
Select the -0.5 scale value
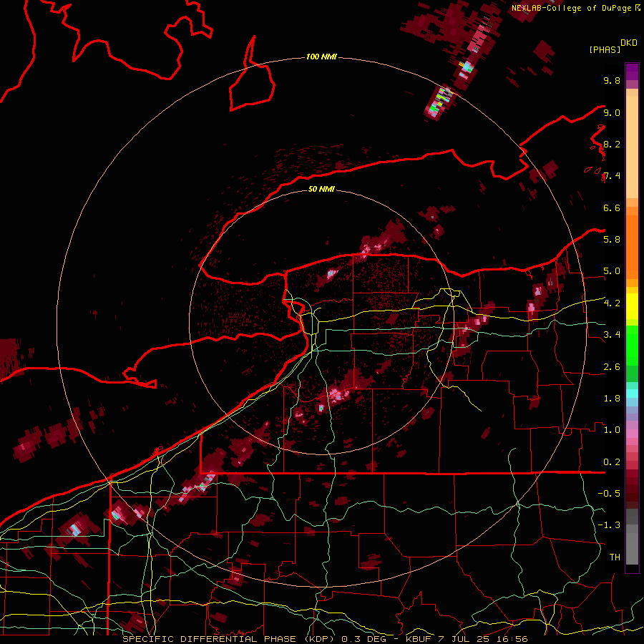point(609,494)
